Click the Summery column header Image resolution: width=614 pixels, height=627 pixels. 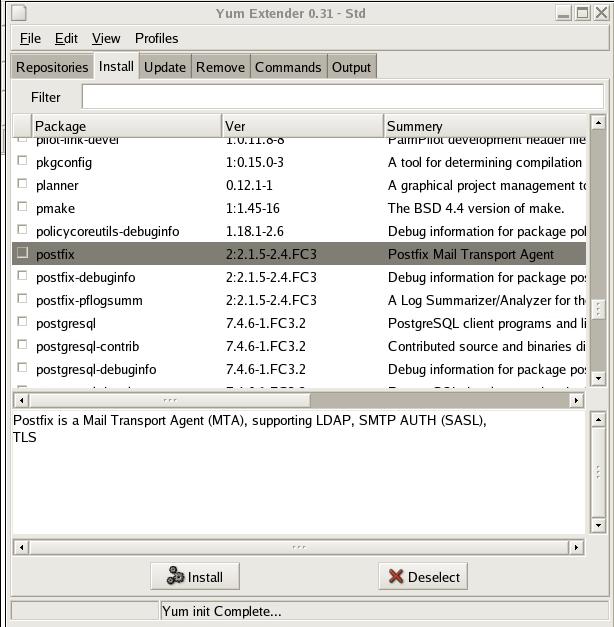pyautogui.click(x=486, y=126)
